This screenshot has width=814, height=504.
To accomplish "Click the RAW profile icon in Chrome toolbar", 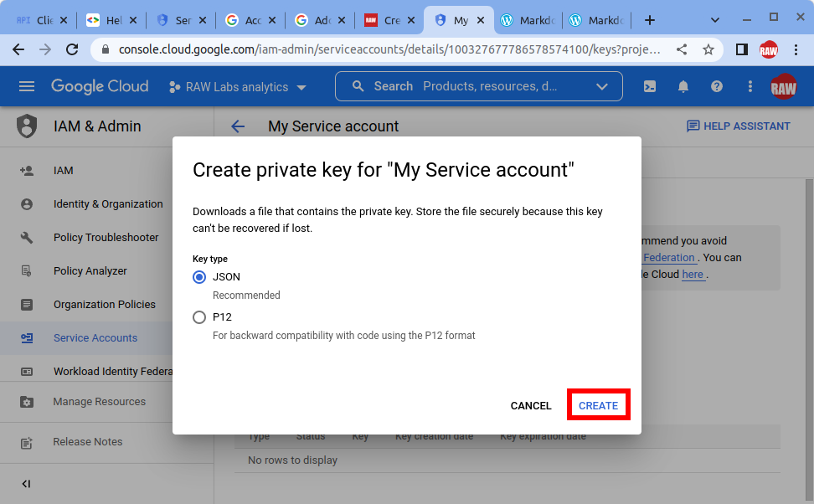I will (769, 50).
